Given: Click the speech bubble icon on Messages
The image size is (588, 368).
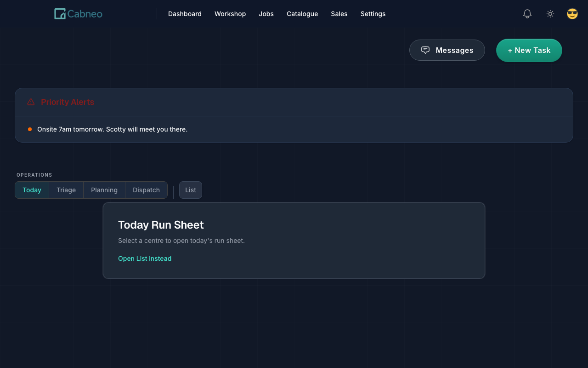Looking at the screenshot, I should click(x=425, y=50).
